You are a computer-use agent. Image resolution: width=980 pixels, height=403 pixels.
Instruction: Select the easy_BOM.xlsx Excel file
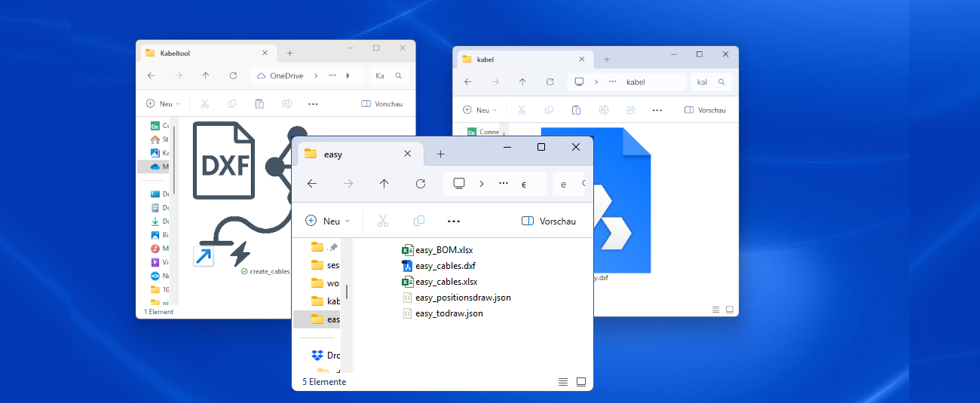[443, 250]
